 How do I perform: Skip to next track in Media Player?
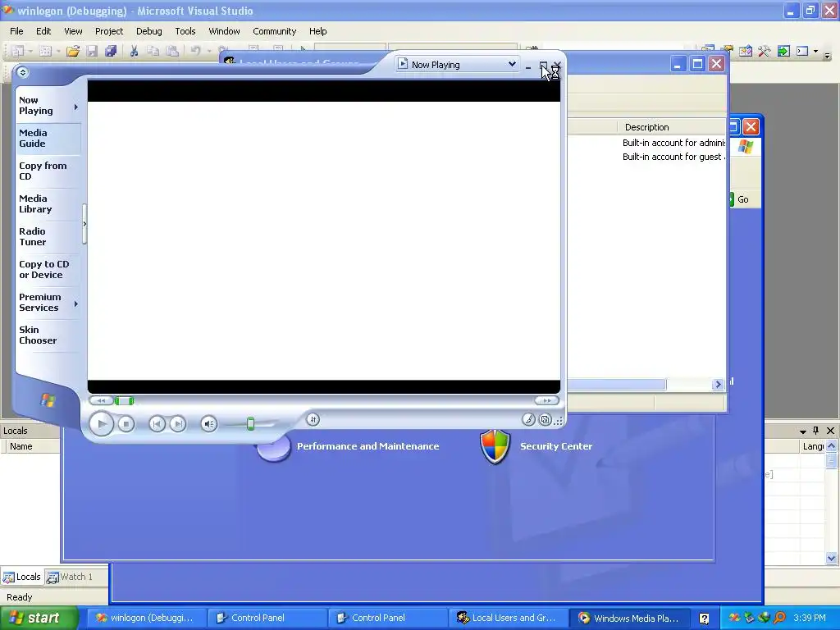[177, 424]
